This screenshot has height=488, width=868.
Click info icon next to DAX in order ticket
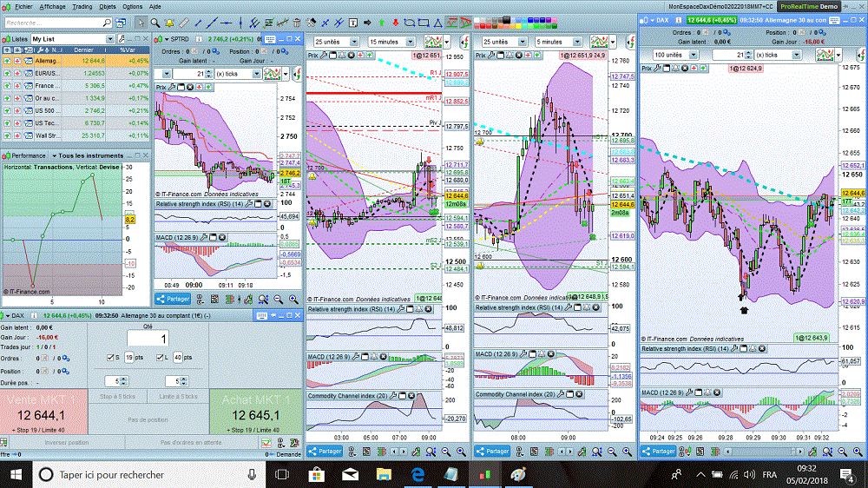click(34, 315)
